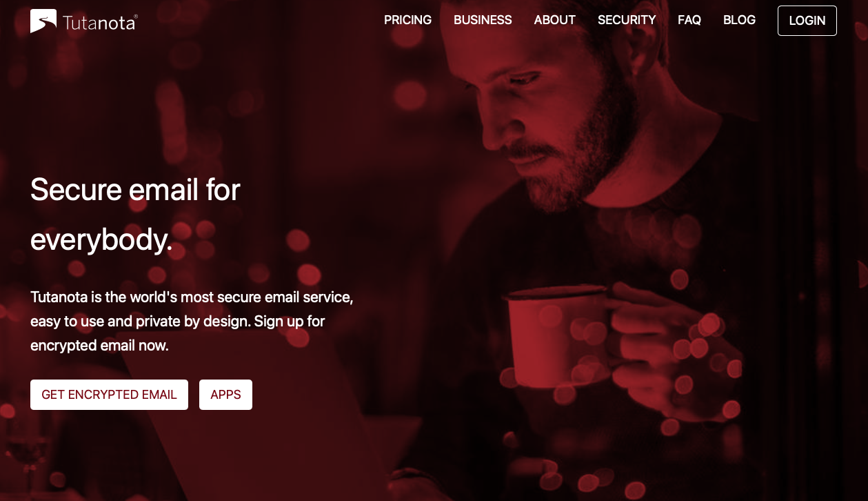Click the registered trademark symbol beside Tutanota
The width and height of the screenshot is (868, 501).
pos(135,17)
